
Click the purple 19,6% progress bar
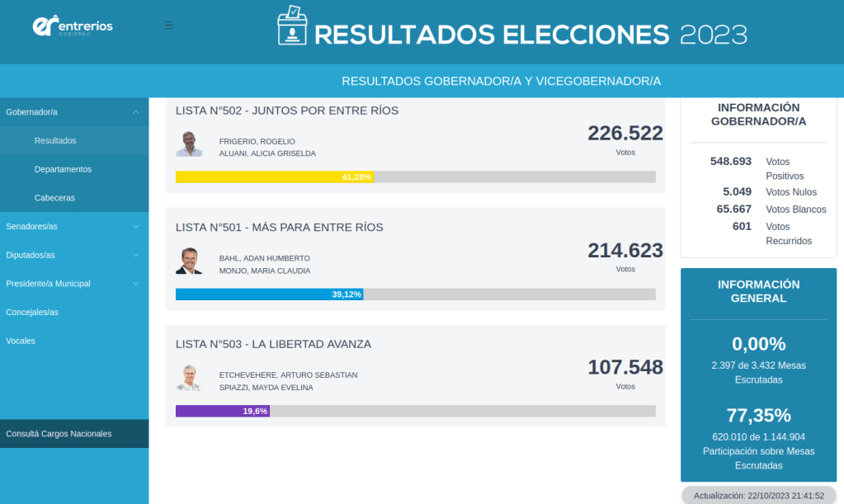click(223, 412)
